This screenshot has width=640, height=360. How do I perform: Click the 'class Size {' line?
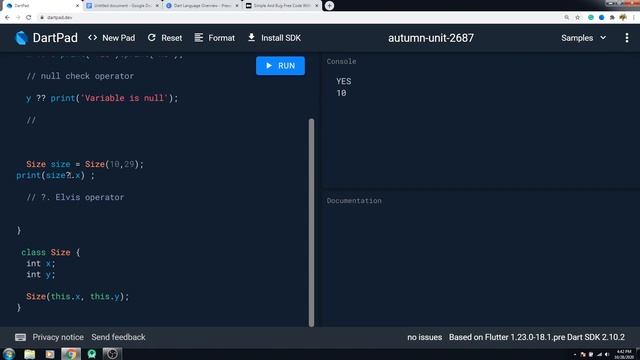pos(51,252)
